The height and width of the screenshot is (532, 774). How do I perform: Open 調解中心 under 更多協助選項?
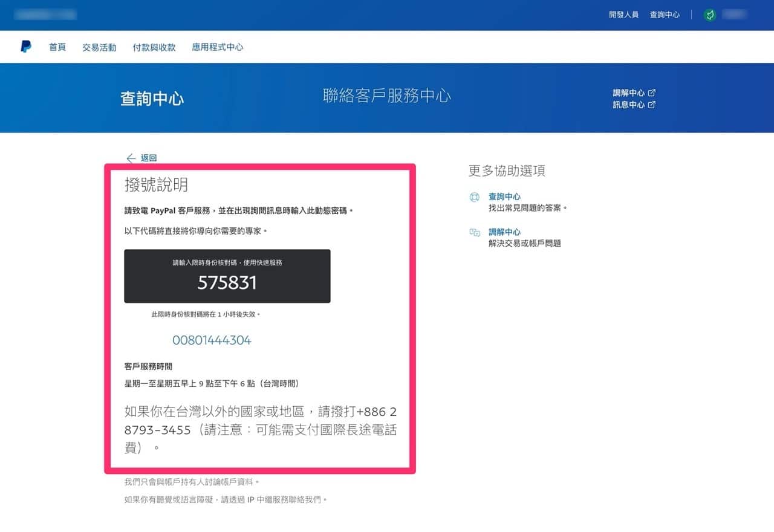[x=504, y=232]
